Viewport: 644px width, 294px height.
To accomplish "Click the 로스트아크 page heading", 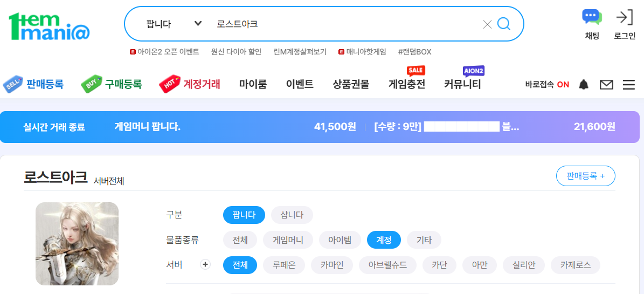I will click(56, 177).
